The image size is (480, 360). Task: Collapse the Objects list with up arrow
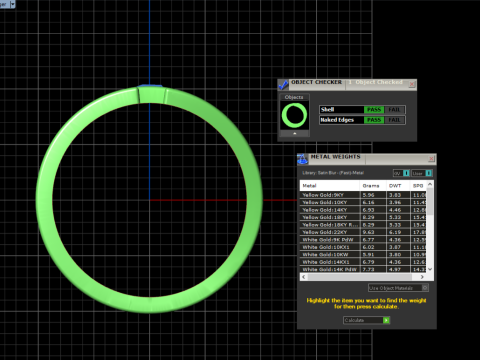tap(294, 133)
